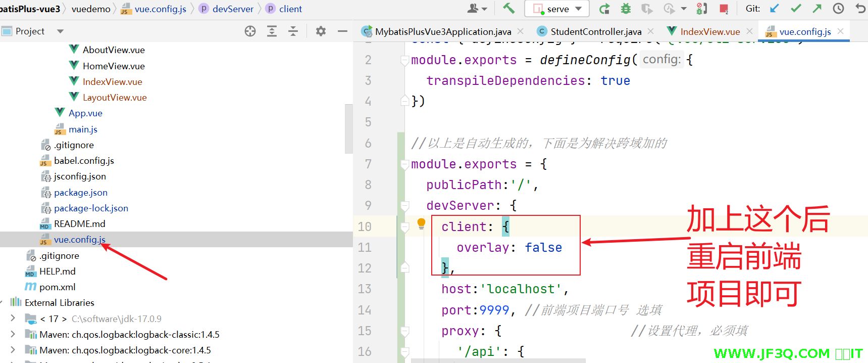This screenshot has height=363, width=868.
Task: Click devServer in the breadcrumb path
Action: click(233, 9)
